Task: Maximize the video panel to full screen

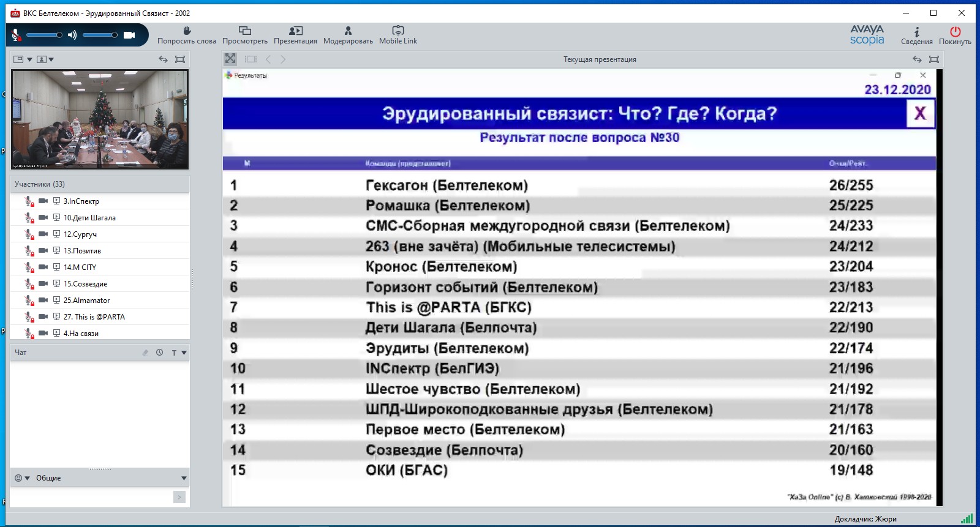Action: click(180, 59)
